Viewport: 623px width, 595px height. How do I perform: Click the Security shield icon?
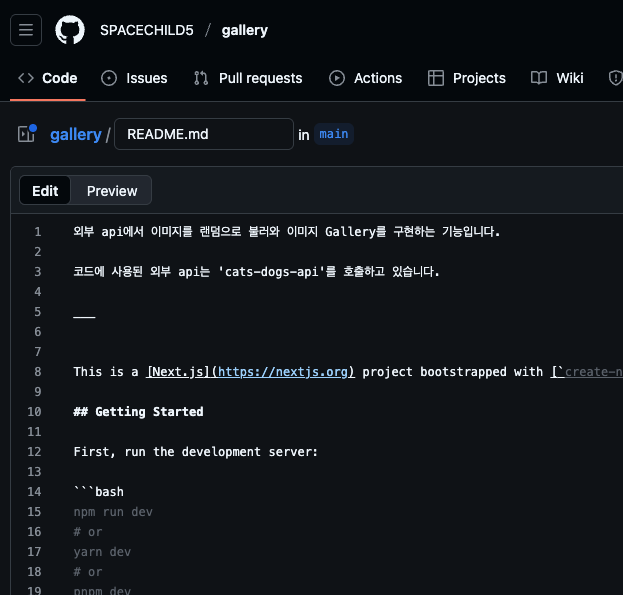(x=615, y=78)
